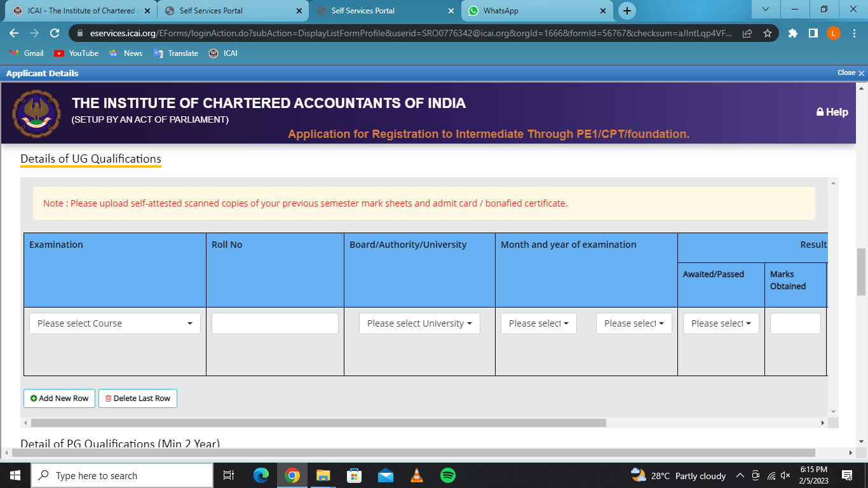Bookmark this page using the star icon
Viewport: 868px width, 488px height.
(767, 34)
